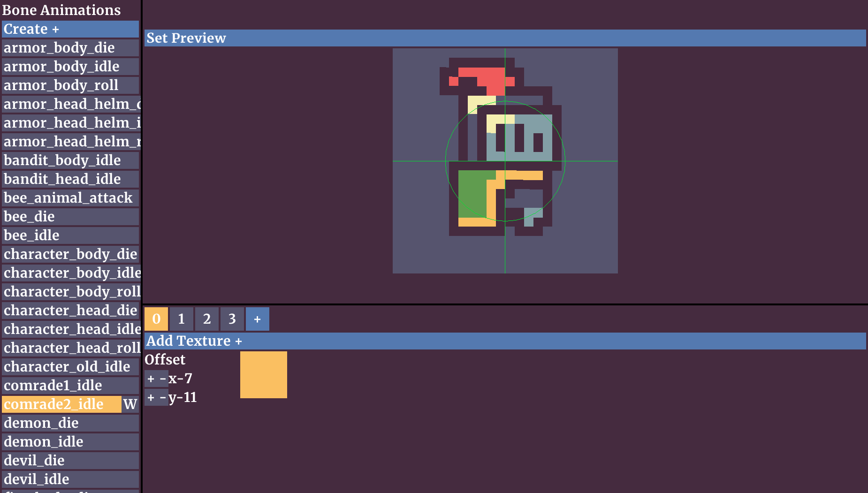This screenshot has width=868, height=493.
Task: Click the character sprite preview canvas
Action: pos(505,161)
